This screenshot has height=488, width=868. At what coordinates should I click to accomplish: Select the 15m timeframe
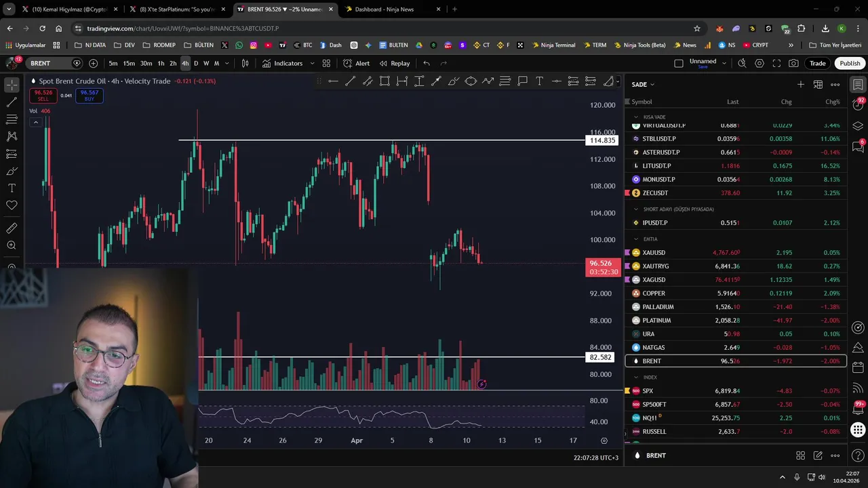(x=129, y=63)
